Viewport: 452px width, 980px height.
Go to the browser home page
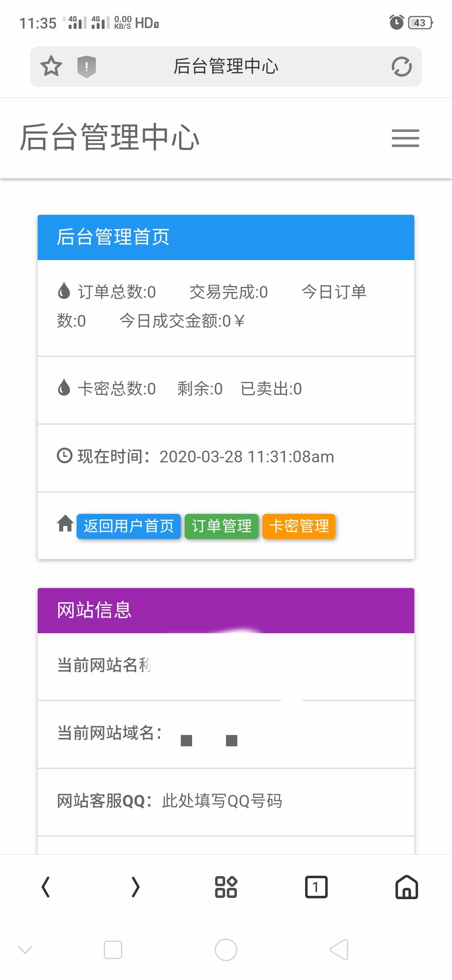point(406,887)
